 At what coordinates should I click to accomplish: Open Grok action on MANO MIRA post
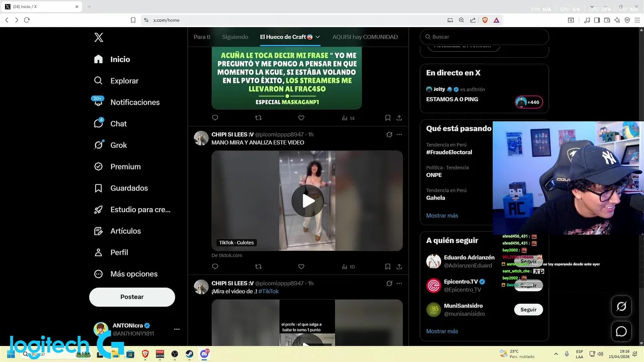pyautogui.click(x=389, y=135)
